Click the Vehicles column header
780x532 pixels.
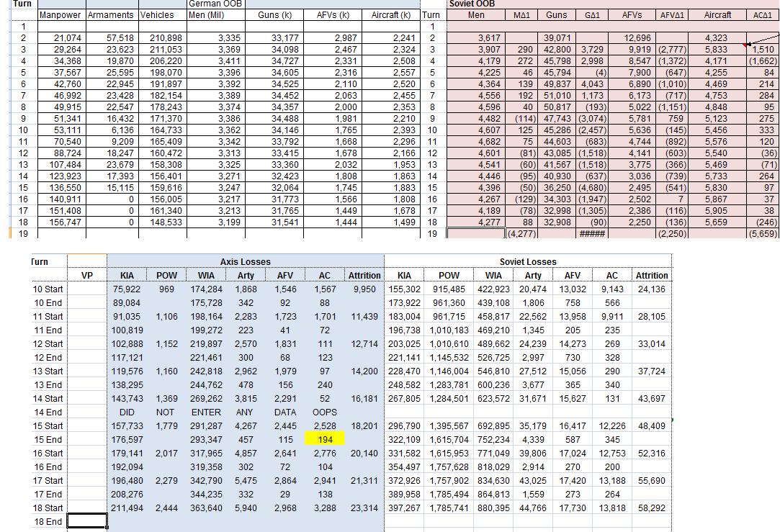click(x=163, y=15)
